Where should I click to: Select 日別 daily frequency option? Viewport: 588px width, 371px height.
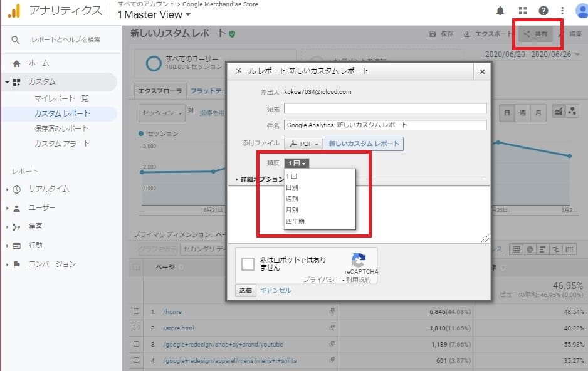(320, 187)
